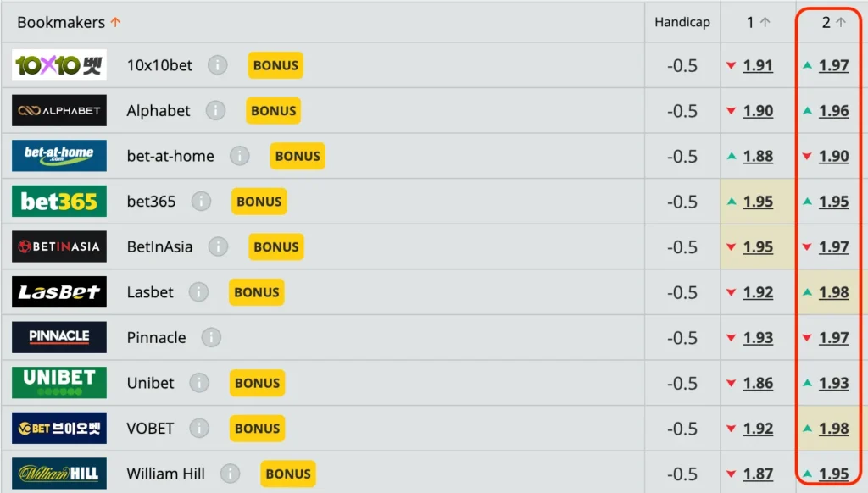Click the BONUS button for bet365

(259, 202)
